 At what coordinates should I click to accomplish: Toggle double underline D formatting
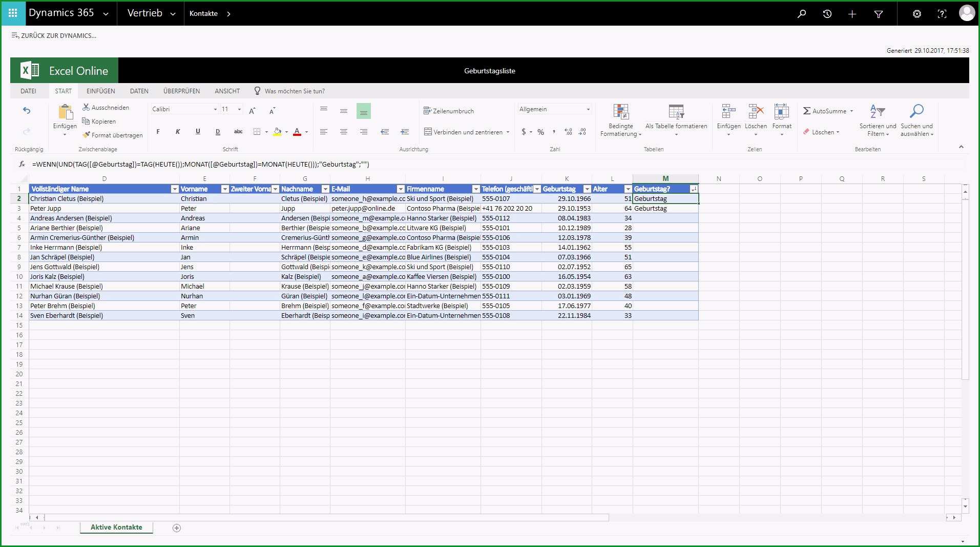coord(218,132)
